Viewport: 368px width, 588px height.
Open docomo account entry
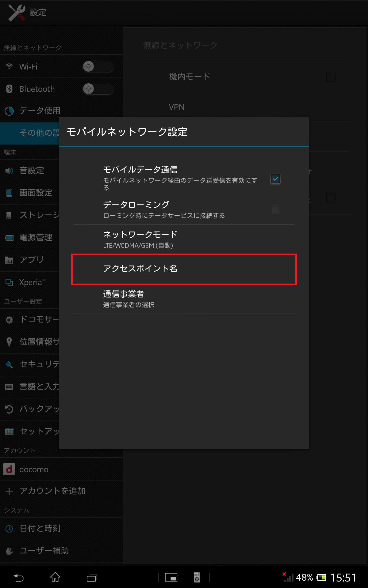pyautogui.click(x=61, y=469)
